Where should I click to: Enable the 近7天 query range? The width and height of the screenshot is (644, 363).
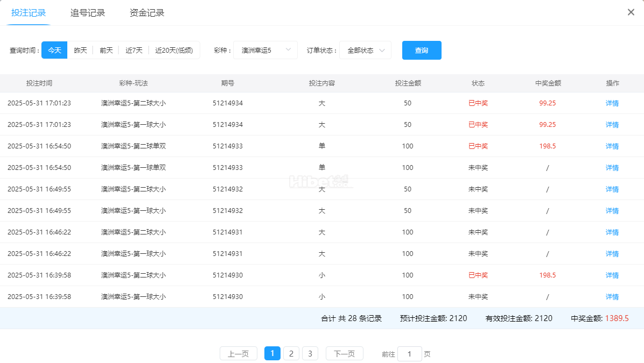click(x=133, y=50)
